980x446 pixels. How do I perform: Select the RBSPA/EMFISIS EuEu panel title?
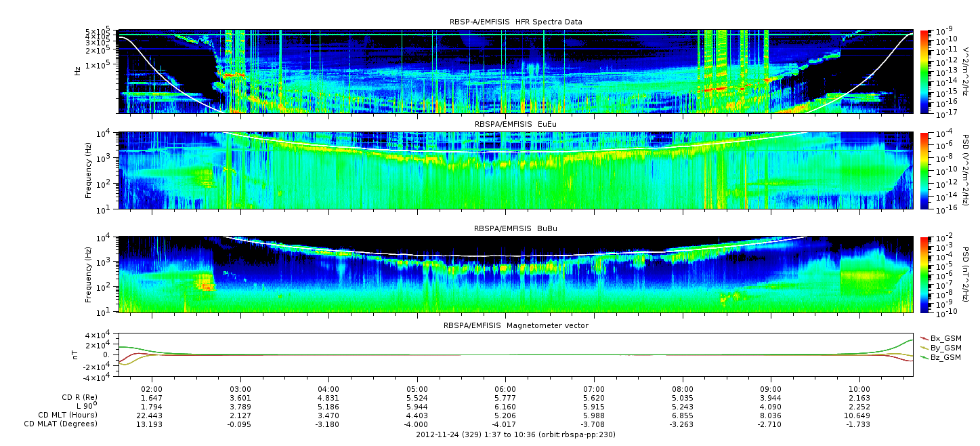point(515,125)
